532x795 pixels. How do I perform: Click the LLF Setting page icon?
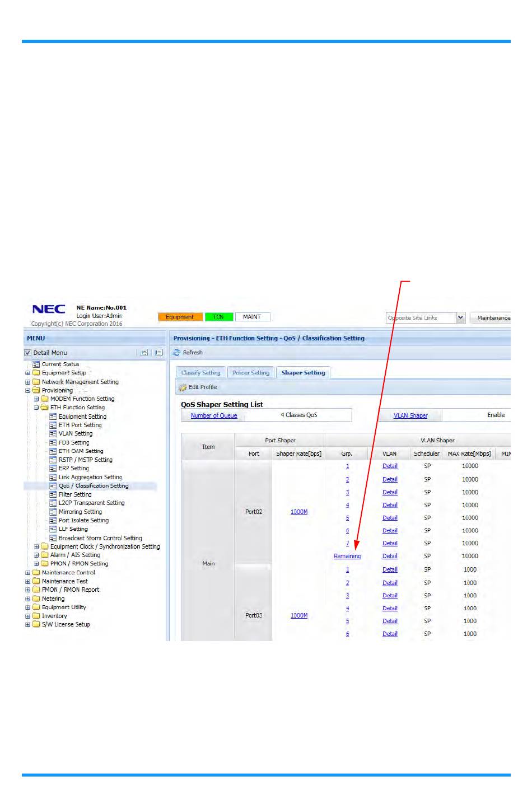(53, 529)
